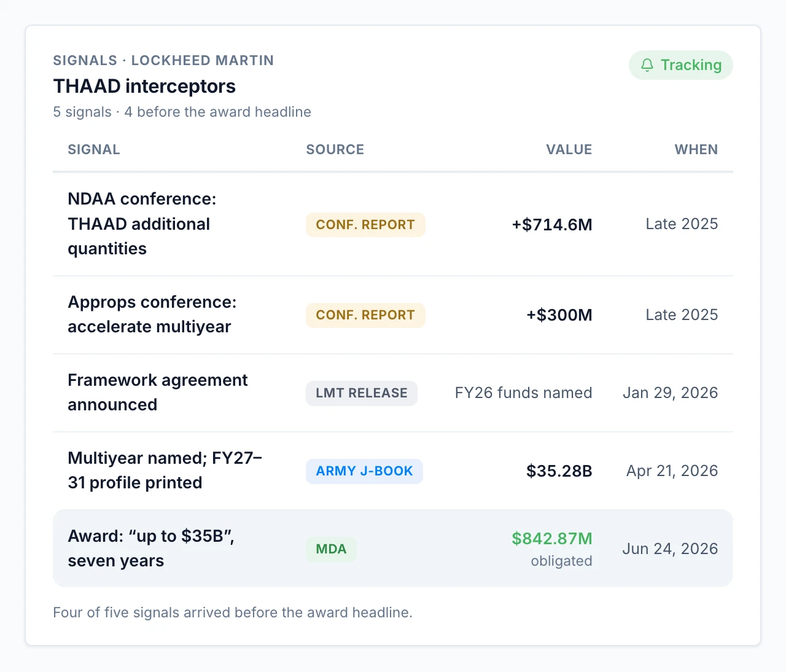The width and height of the screenshot is (786, 672).
Task: Select the highlighted Award up to $35B row
Action: [x=393, y=549]
